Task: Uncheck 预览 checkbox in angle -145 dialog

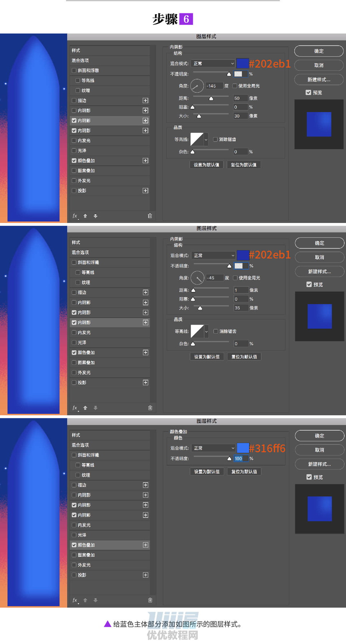Action: coord(308,92)
